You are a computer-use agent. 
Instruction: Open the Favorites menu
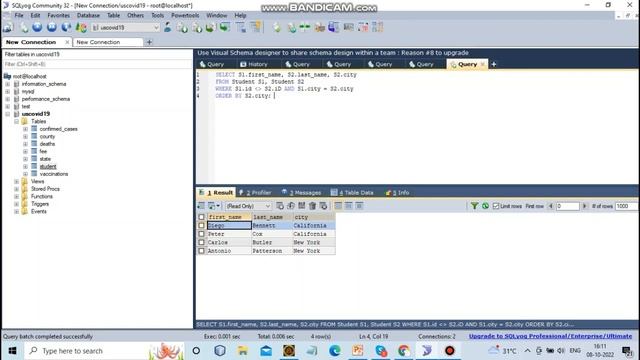[x=58, y=15]
